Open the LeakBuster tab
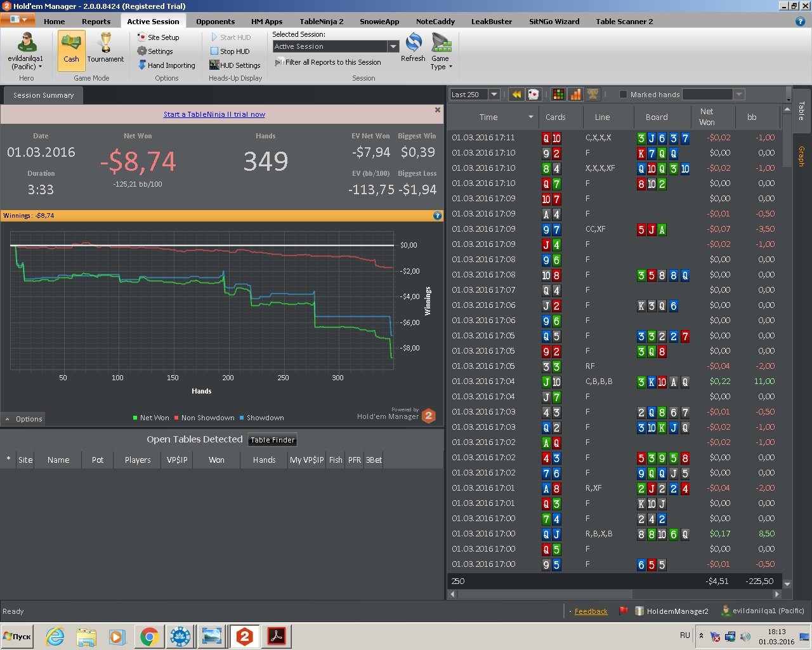The height and width of the screenshot is (650, 812). [x=492, y=22]
